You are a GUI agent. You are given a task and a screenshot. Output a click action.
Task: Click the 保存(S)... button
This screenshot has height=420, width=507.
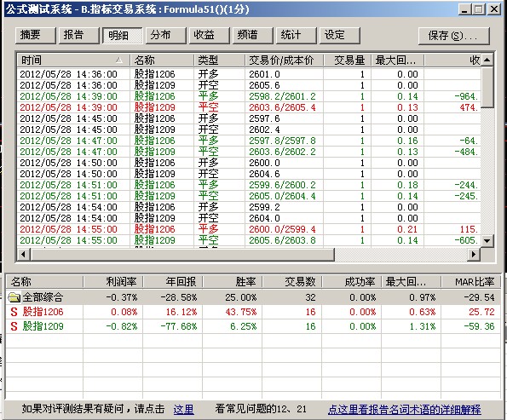(x=454, y=36)
